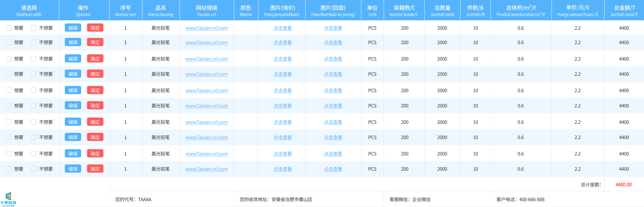
Task: Click the 客户电话 400-666-888 text
Action: tap(520, 199)
